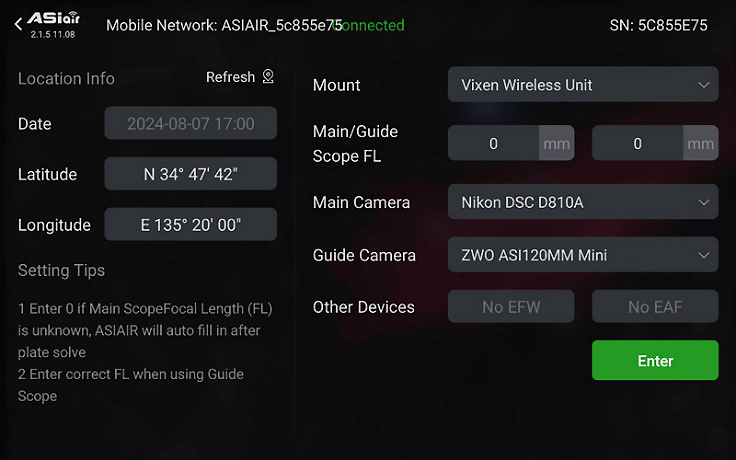Screen dimensions: 736x460
Task: Expand the Main Camera dropdown arrow
Action: (703, 203)
